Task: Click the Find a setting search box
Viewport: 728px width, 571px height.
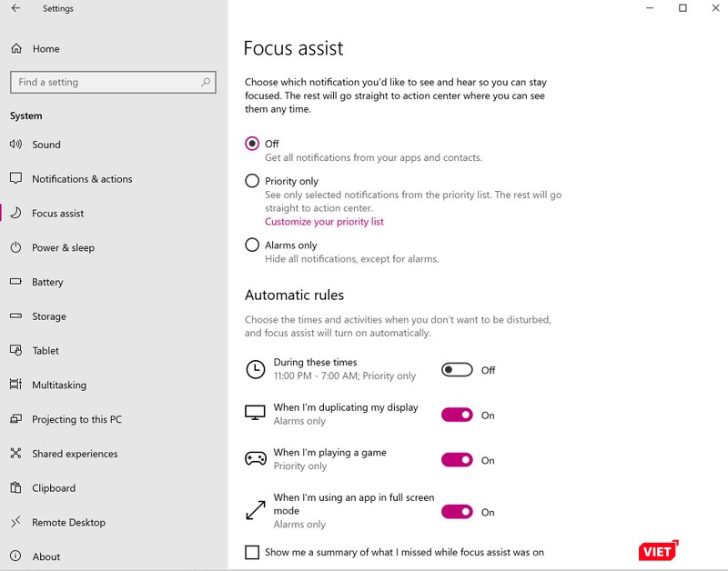Action: [105, 82]
